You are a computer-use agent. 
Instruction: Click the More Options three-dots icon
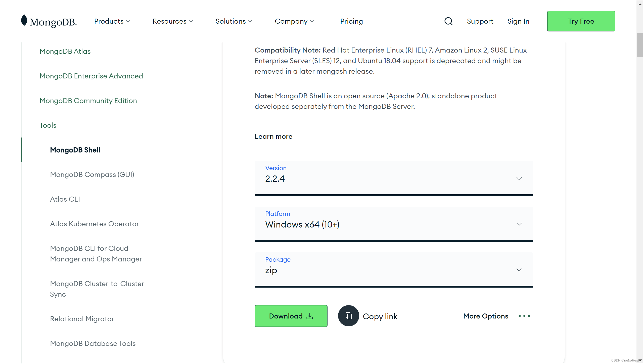(x=524, y=316)
